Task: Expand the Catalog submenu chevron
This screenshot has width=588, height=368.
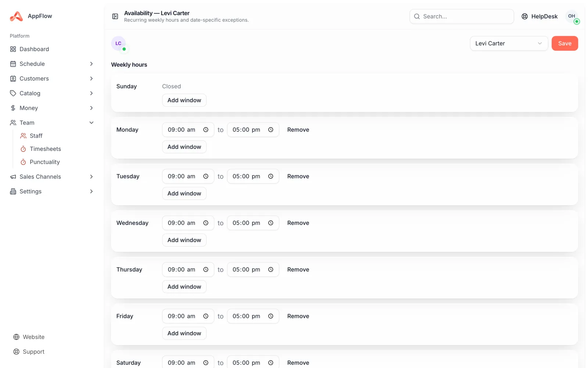Action: [x=92, y=93]
